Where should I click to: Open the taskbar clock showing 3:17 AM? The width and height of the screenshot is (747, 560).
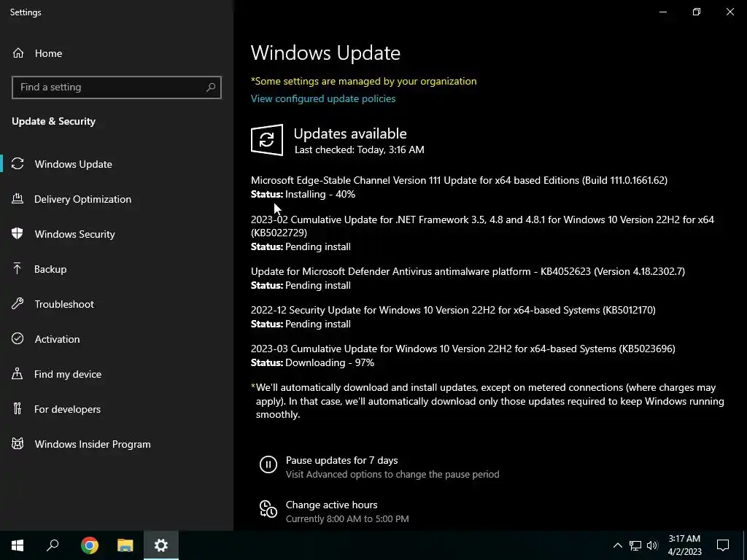[x=684, y=545]
